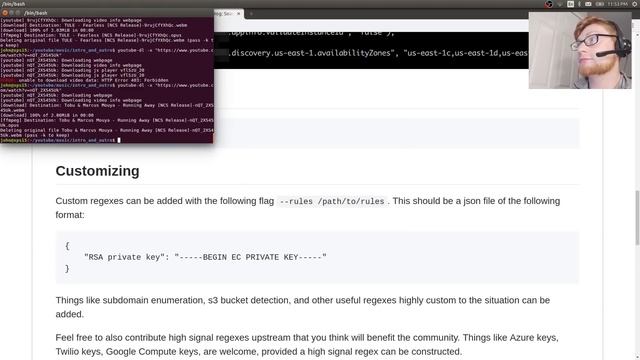Open a new browser tab with plus button
This screenshot has width=640, height=360.
(x=251, y=13)
